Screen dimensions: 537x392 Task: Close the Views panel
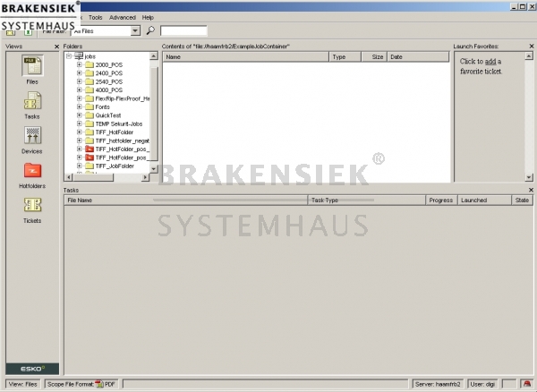(57, 47)
